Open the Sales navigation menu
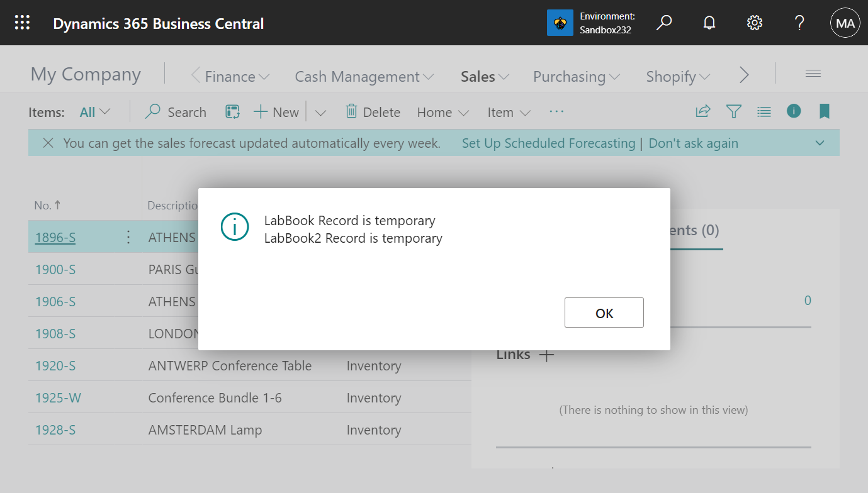 (x=483, y=76)
